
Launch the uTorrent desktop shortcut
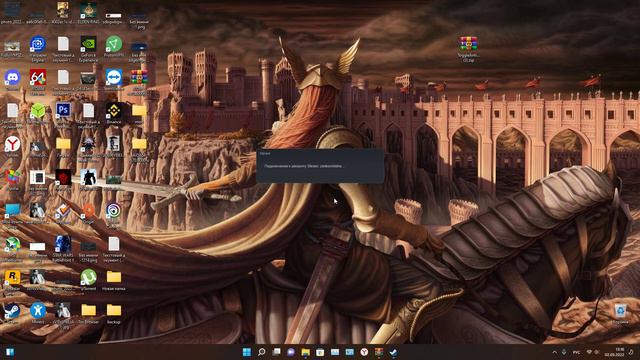coord(88,278)
